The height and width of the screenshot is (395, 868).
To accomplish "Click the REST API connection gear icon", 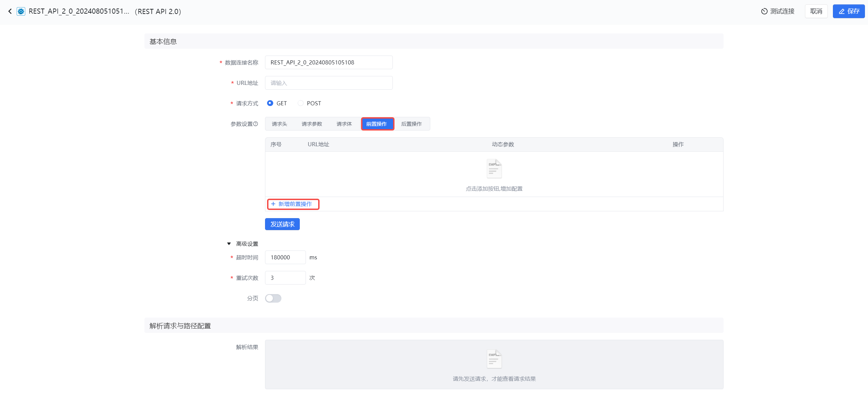I will click(21, 11).
